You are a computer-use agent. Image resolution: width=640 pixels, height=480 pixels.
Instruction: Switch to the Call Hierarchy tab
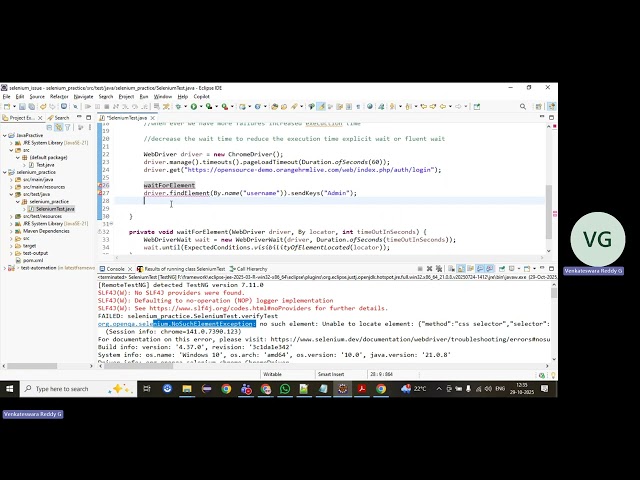[x=248, y=269]
